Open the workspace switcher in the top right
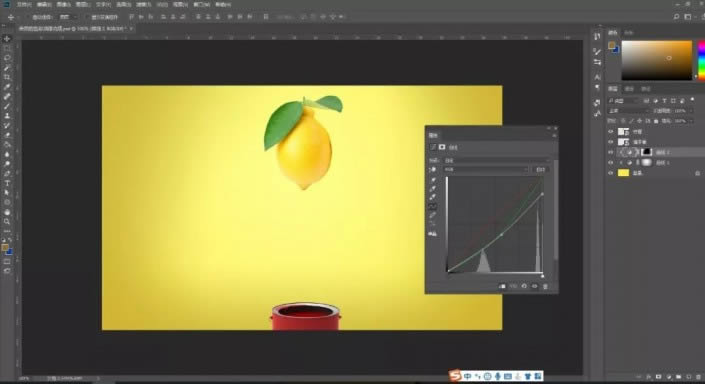Screen dimensions: 705x384 tap(687, 17)
